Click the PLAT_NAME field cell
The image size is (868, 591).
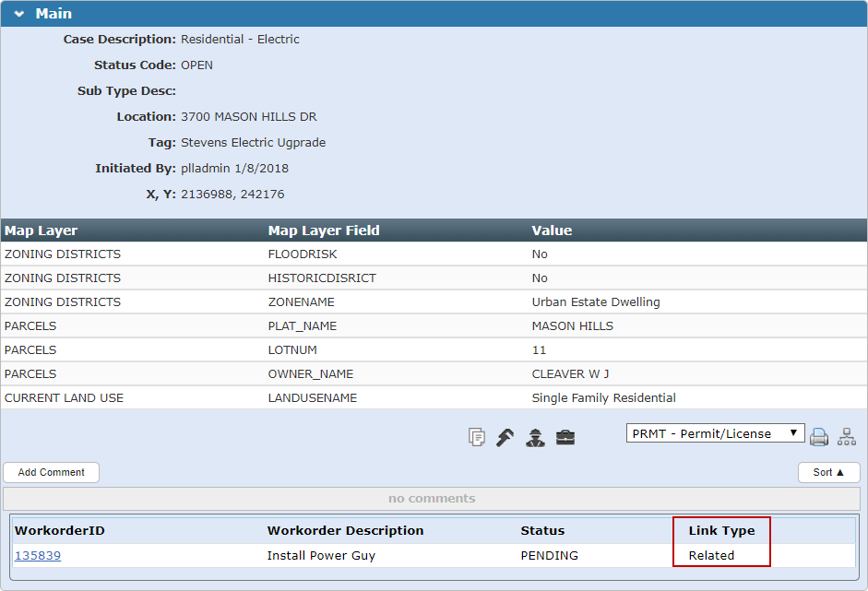pyautogui.click(x=303, y=326)
